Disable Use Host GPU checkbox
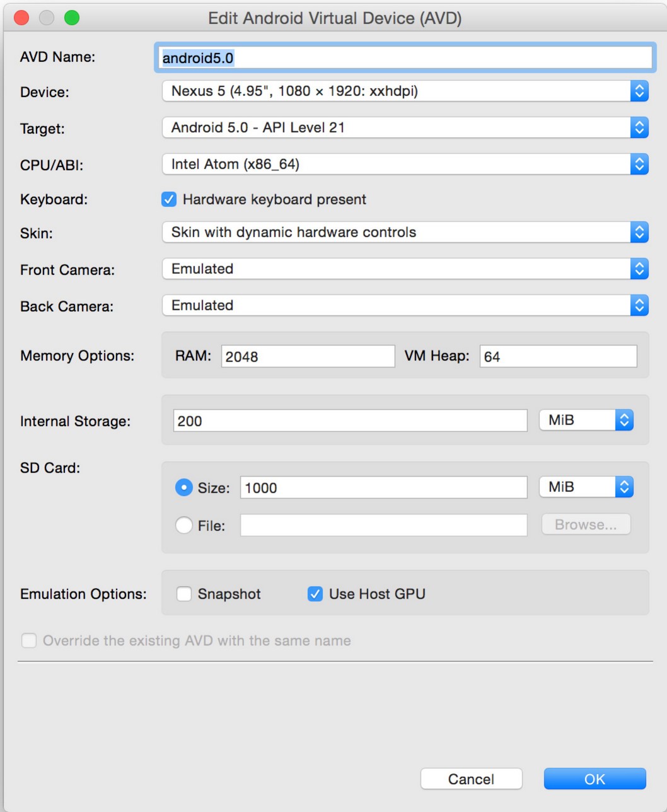Image resolution: width=667 pixels, height=812 pixels. (x=315, y=594)
